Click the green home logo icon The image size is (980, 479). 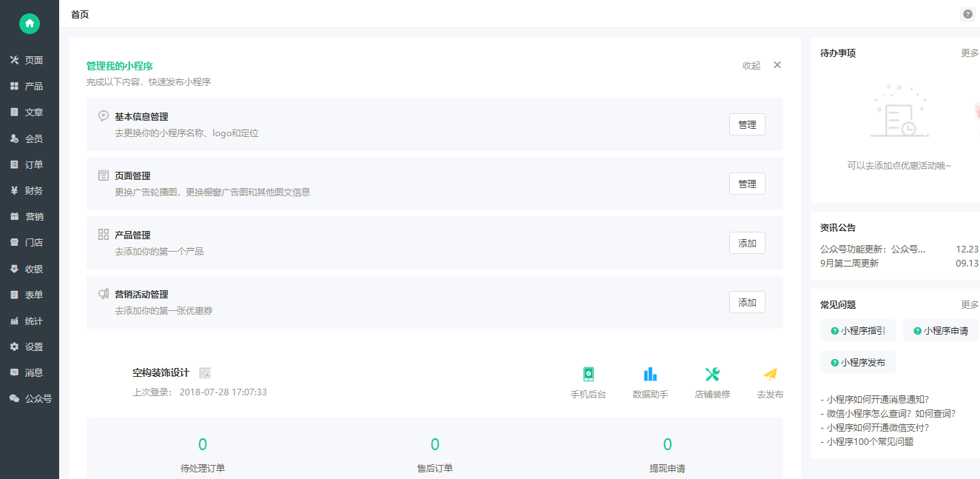[x=30, y=24]
